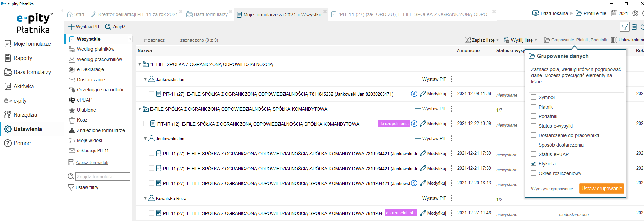The width and height of the screenshot is (644, 221).
Task: Click the dollar icon on PIT-4R (12) row
Action: (414, 124)
